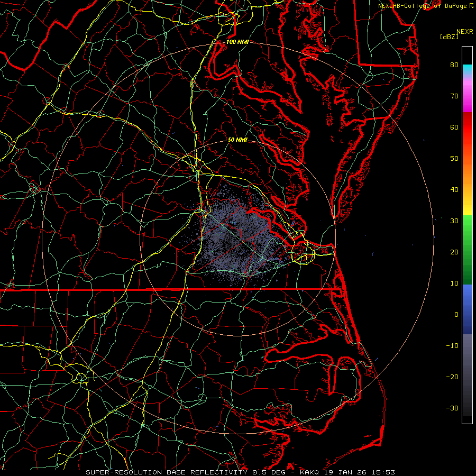Click the 40 tick label on legend
This screenshot has width=476, height=476.
click(x=454, y=190)
